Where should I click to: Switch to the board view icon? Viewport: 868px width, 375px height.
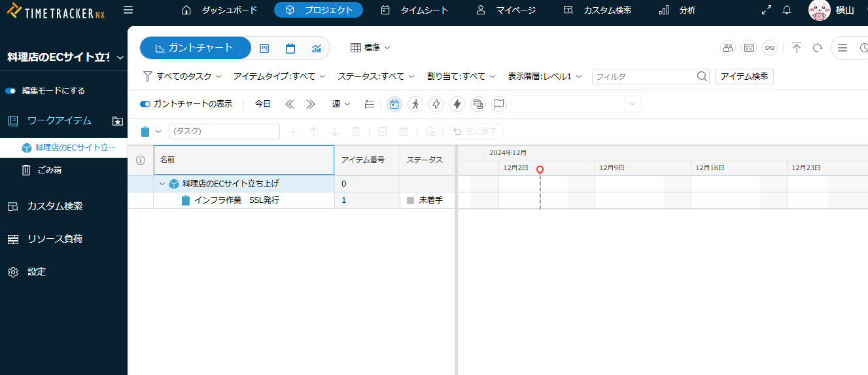pyautogui.click(x=265, y=48)
